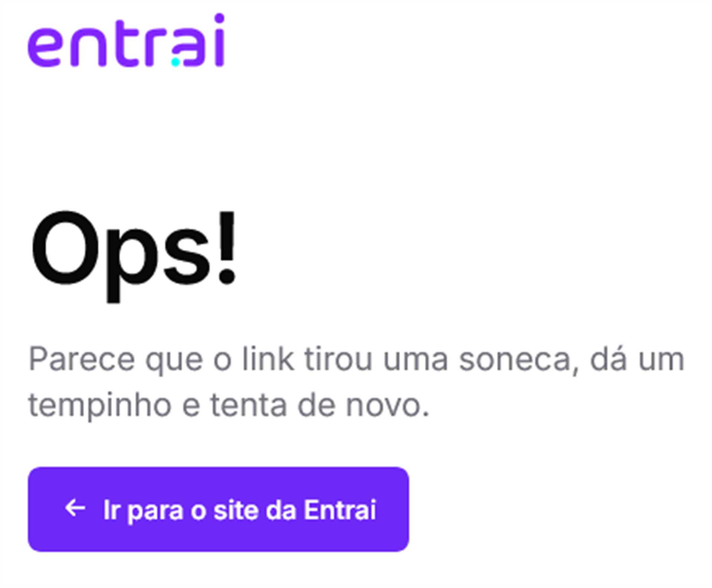
Task: Click the purple entrai logo
Action: tap(126, 40)
